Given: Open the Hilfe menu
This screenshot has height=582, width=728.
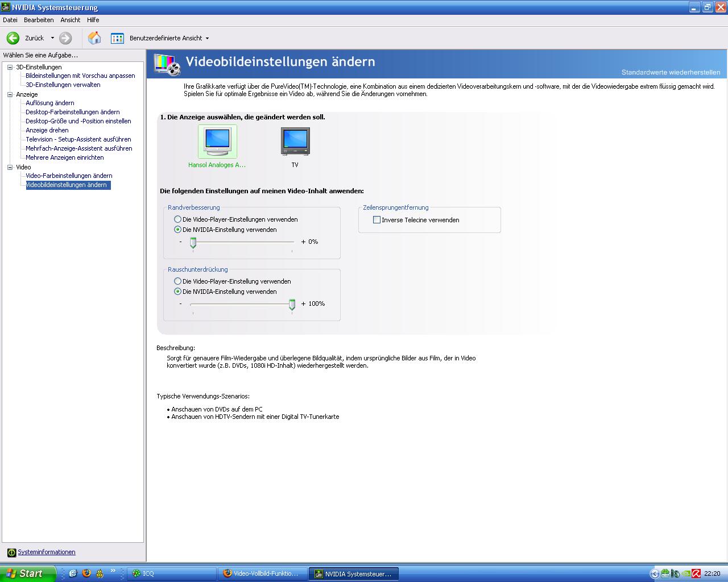Looking at the screenshot, I should click(93, 20).
